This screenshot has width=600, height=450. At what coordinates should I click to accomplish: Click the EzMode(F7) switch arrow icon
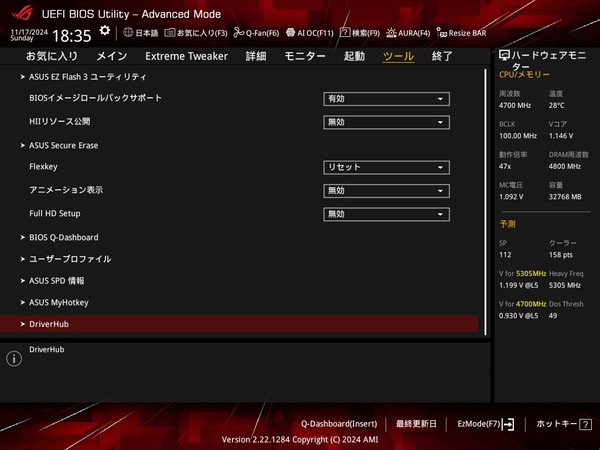[508, 424]
